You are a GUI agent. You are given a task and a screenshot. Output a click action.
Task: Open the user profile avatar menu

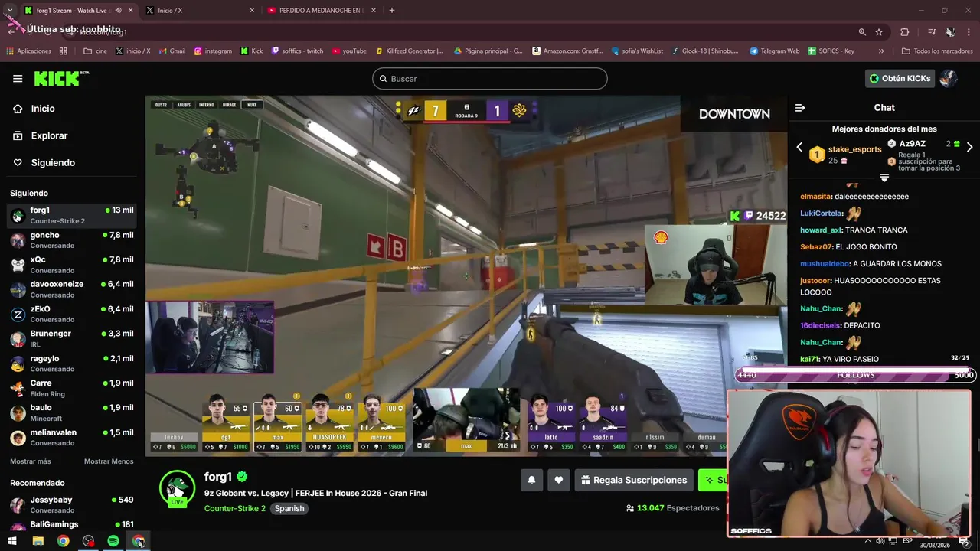(x=949, y=78)
